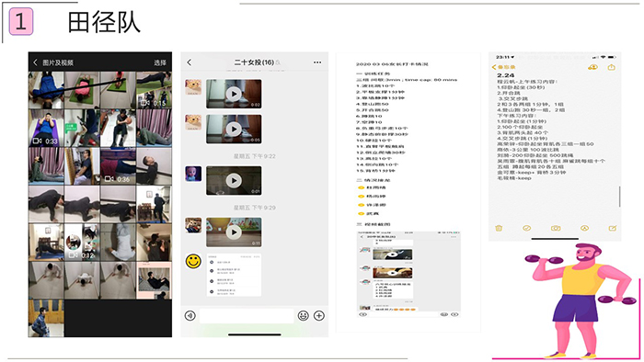Tap the bear avatar beside the 0:05 video
The image size is (644, 362).
(193, 122)
